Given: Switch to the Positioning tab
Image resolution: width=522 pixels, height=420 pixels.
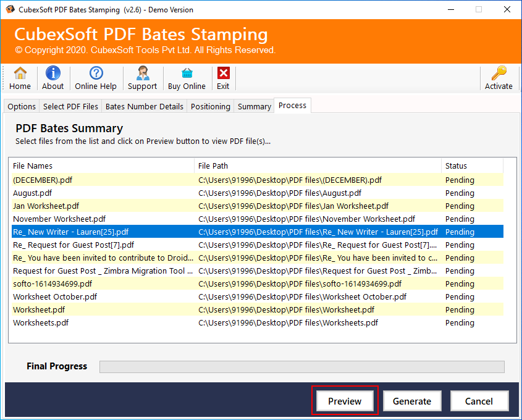Looking at the screenshot, I should pyautogui.click(x=210, y=106).
